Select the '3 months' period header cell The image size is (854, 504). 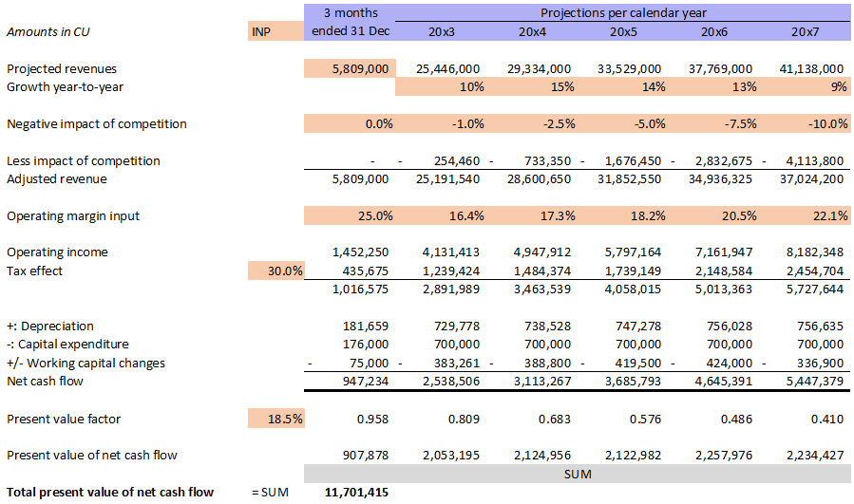pos(351,12)
